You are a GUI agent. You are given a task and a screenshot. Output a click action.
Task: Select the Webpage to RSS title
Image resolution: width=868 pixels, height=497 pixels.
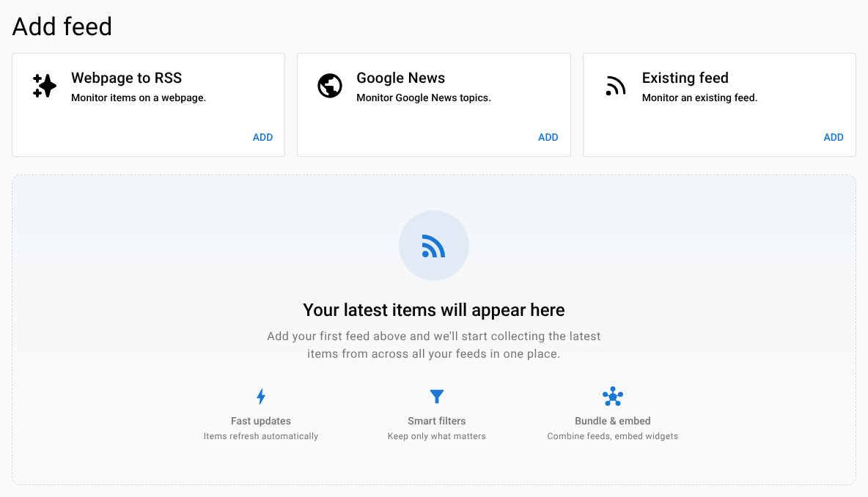coord(126,78)
